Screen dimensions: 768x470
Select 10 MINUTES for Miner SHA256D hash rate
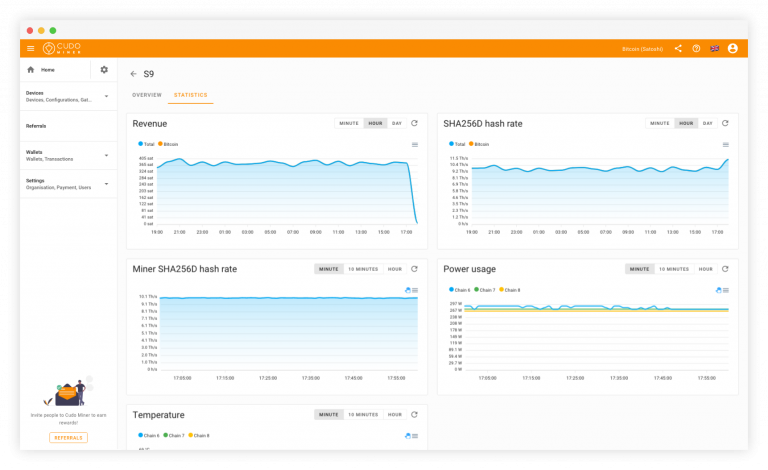tap(363, 269)
